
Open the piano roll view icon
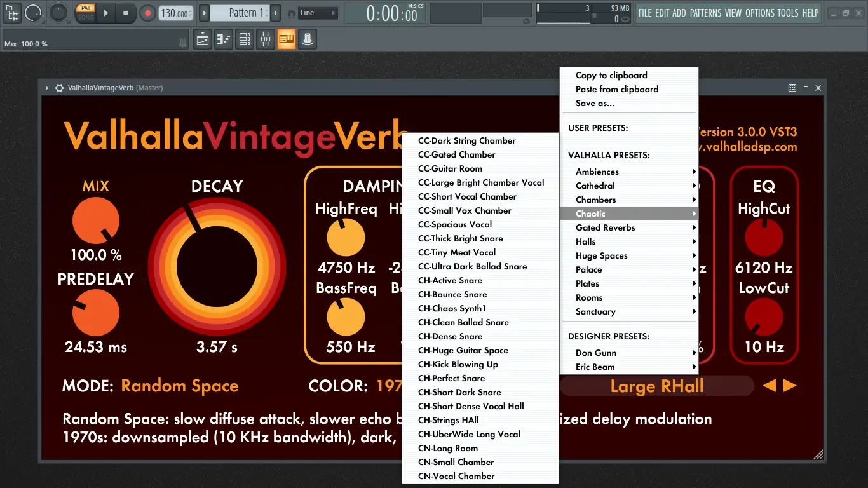(x=224, y=39)
